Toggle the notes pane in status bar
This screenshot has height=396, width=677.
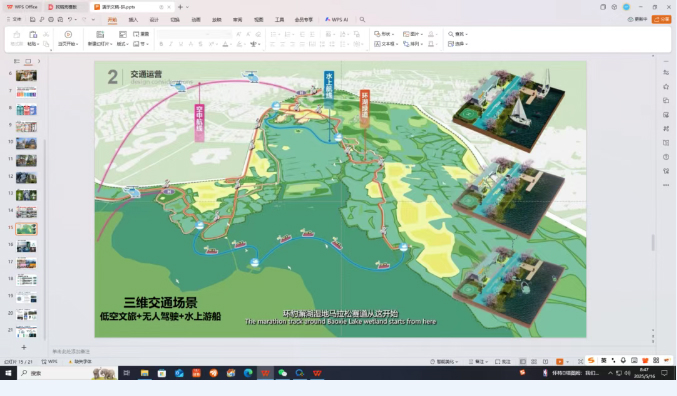(476, 361)
